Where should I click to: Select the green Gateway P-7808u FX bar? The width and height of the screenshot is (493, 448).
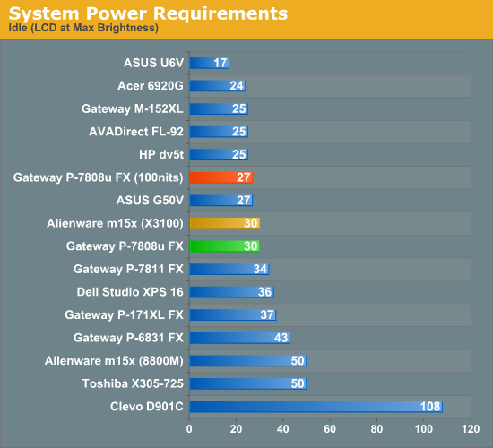pyautogui.click(x=225, y=246)
